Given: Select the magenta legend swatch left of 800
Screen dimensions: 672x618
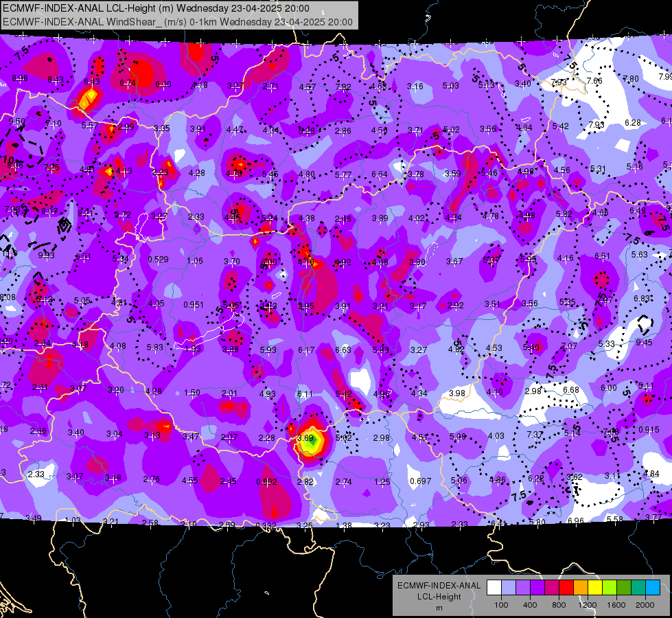Looking at the screenshot, I should click(x=552, y=588).
